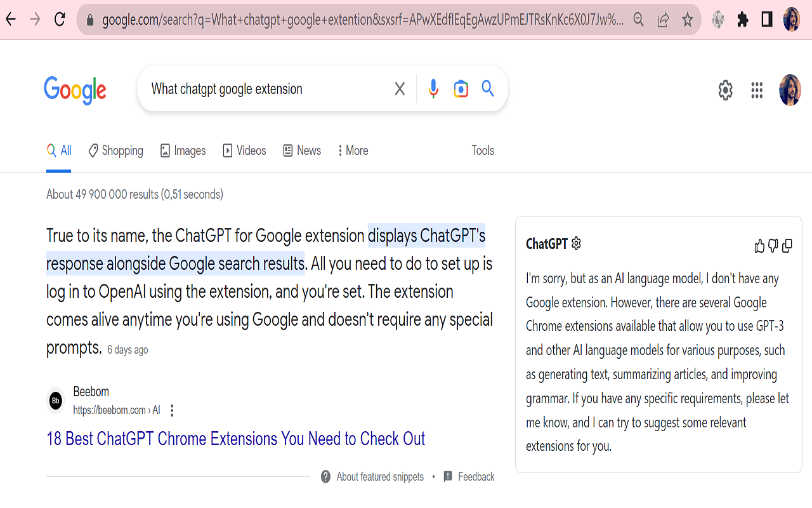
Task: Click the ChatGPT panel title
Action: tap(547, 244)
